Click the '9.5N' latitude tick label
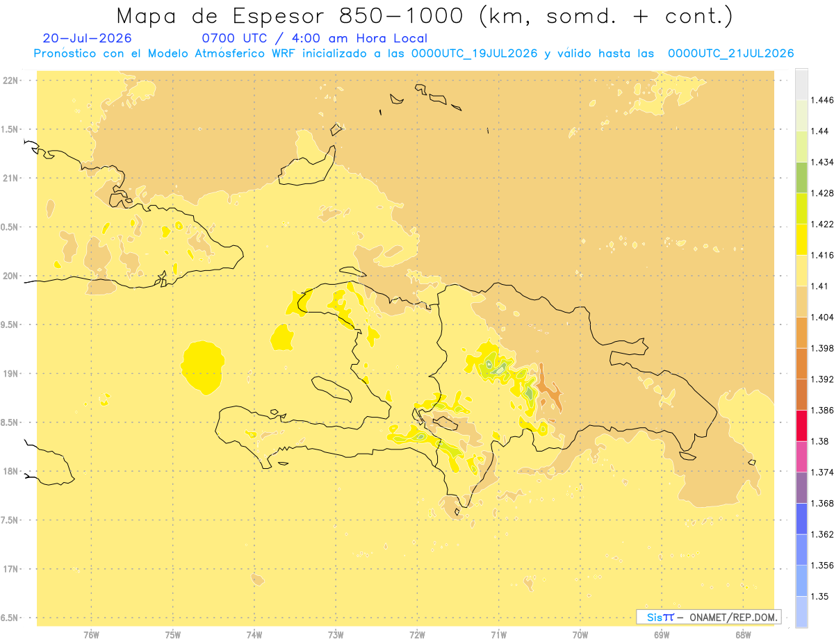This screenshot has height=644, width=834. point(10,325)
